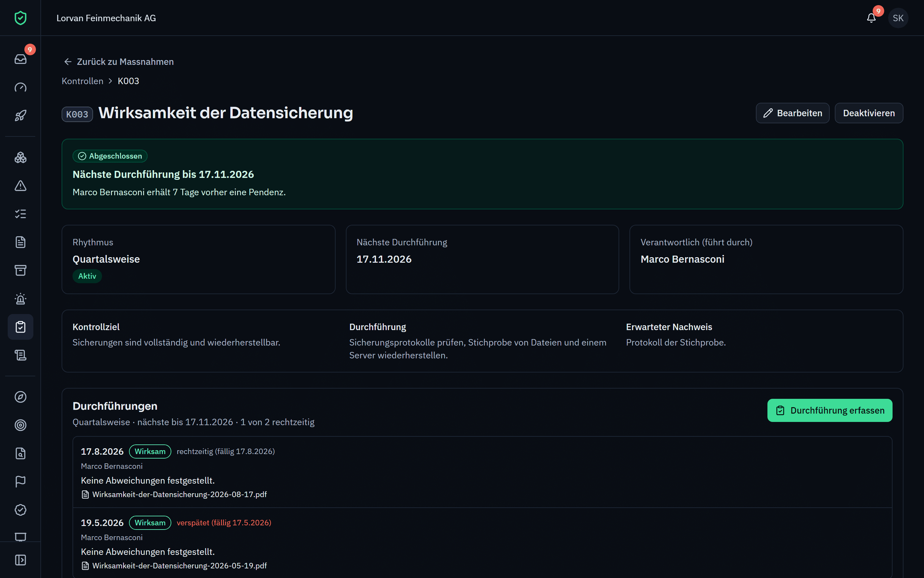Click Wirksam badge of 19.5.2026 entry

(150, 522)
